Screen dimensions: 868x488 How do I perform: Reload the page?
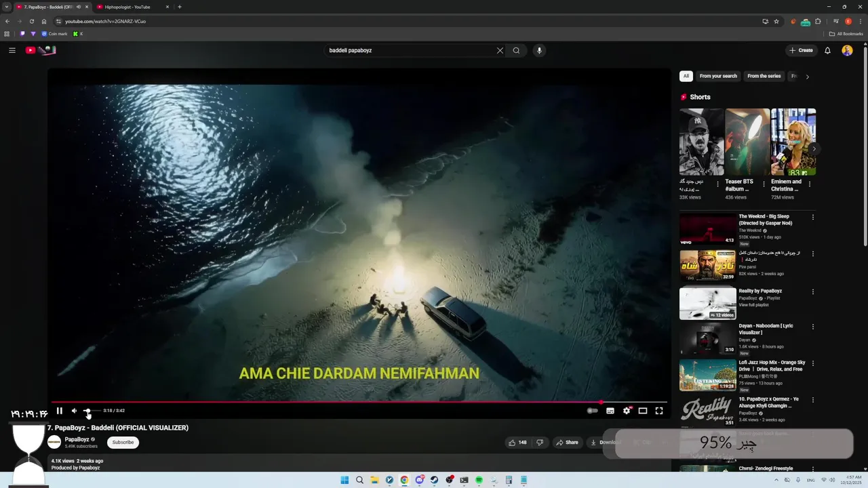[31, 21]
